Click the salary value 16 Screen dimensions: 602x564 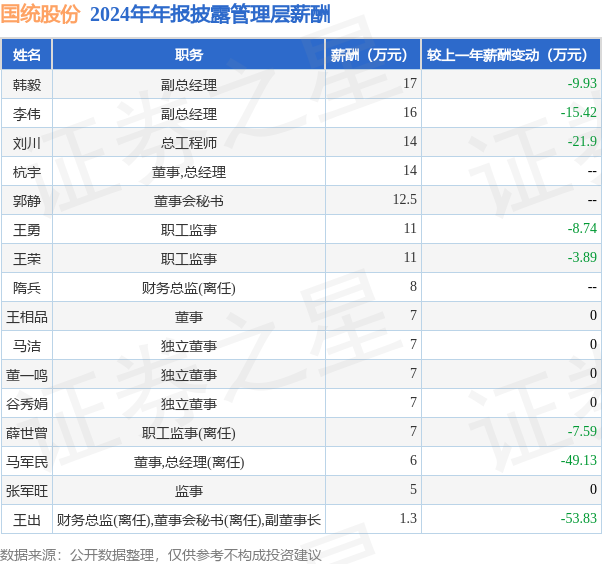[410, 112]
